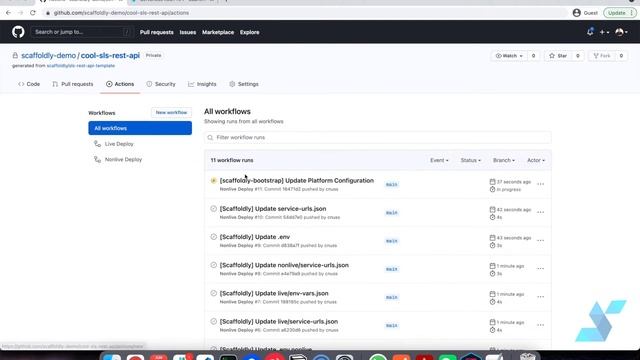Open the Update service-urls.json run

click(273, 209)
